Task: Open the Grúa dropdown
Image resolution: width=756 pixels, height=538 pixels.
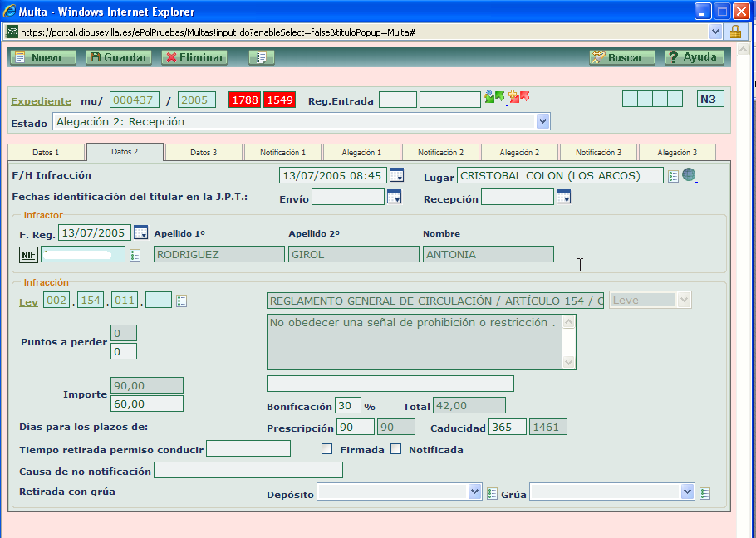Action: (686, 492)
